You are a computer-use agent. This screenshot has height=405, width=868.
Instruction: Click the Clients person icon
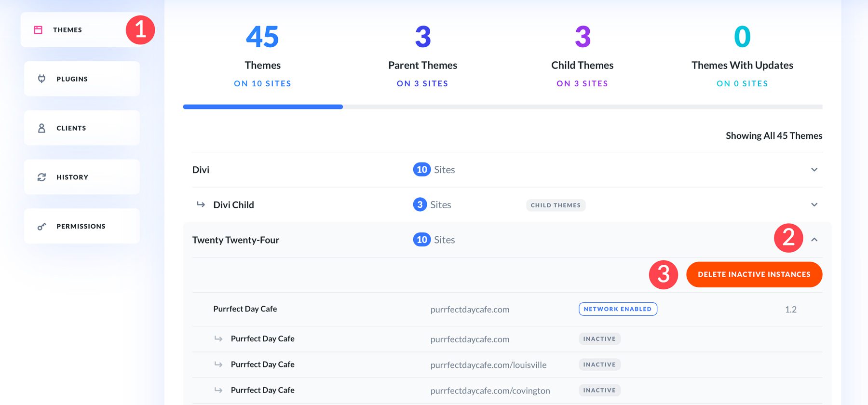pyautogui.click(x=42, y=128)
